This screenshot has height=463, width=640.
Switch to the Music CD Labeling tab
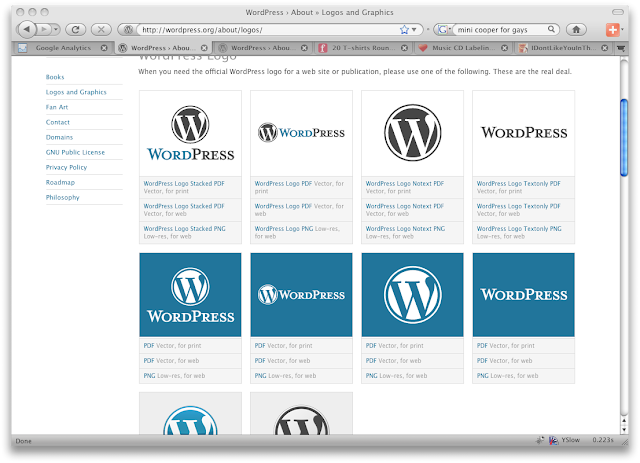pos(463,48)
